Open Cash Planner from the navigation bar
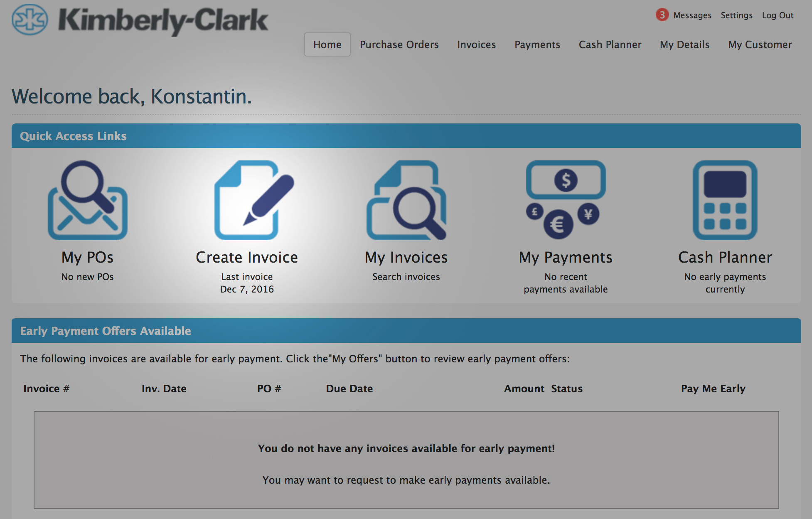Screen dimensions: 812x519 [x=610, y=44]
